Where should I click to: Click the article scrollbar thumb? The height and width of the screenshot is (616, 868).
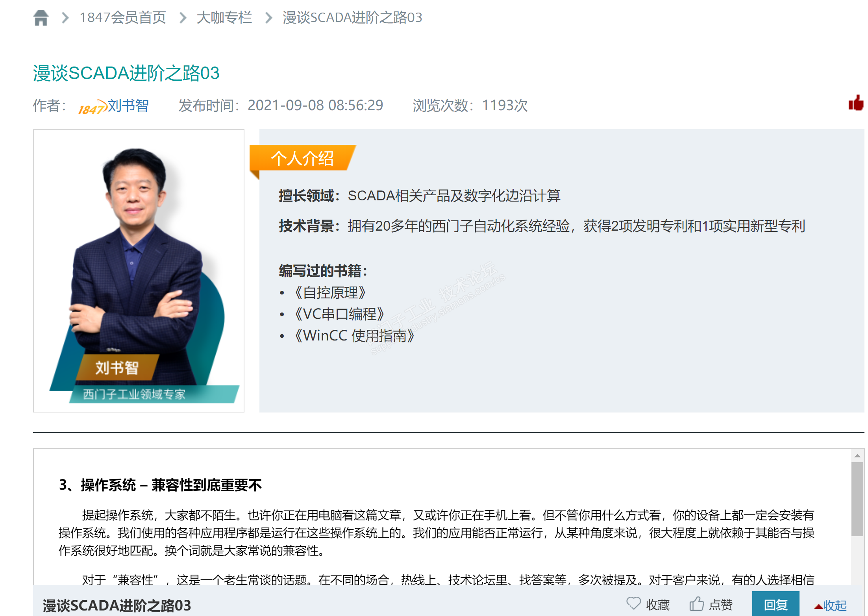(x=857, y=499)
